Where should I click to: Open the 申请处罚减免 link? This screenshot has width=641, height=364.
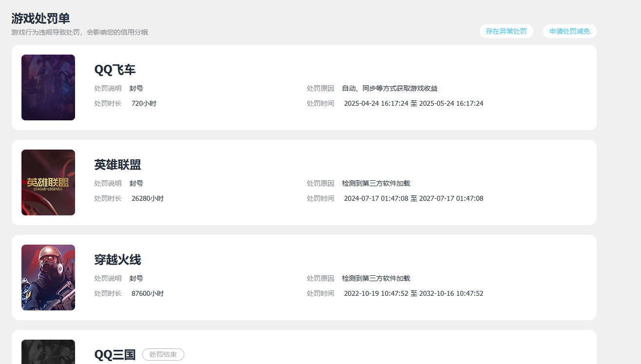pos(570,31)
